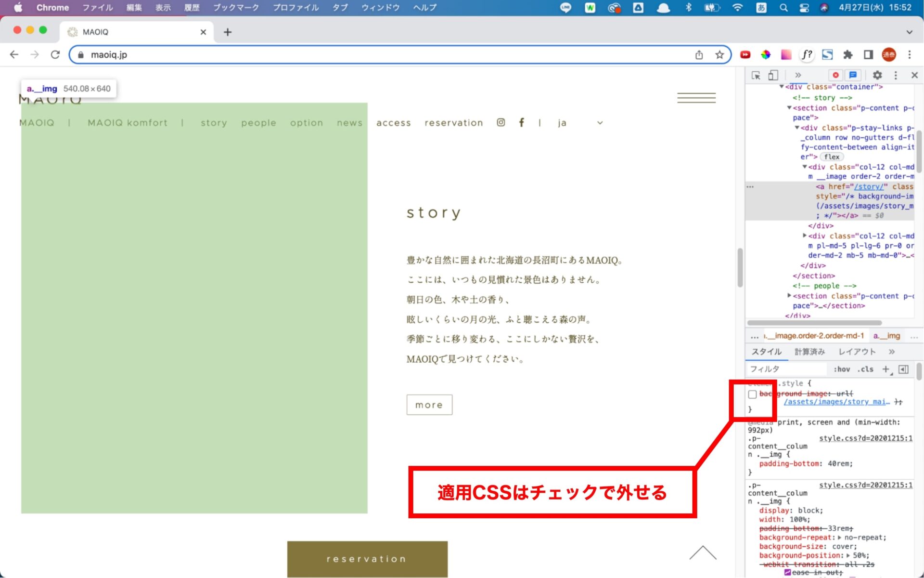Click the new style rule plus icon
The height and width of the screenshot is (578, 924).
click(886, 369)
